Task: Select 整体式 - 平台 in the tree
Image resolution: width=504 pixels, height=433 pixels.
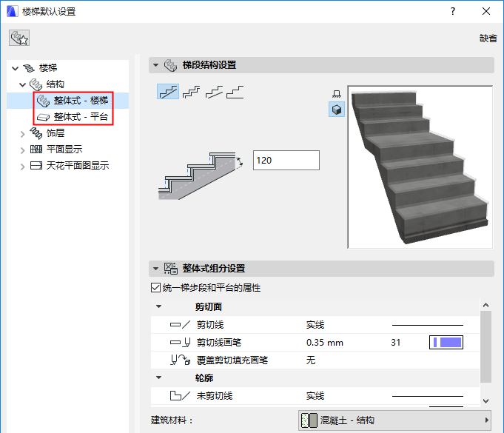Action: pyautogui.click(x=81, y=116)
